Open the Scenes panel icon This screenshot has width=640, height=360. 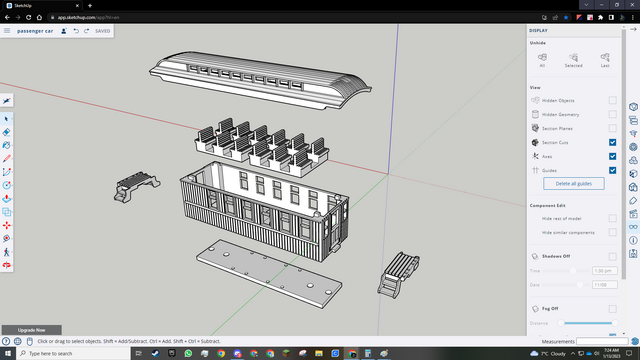point(633,213)
